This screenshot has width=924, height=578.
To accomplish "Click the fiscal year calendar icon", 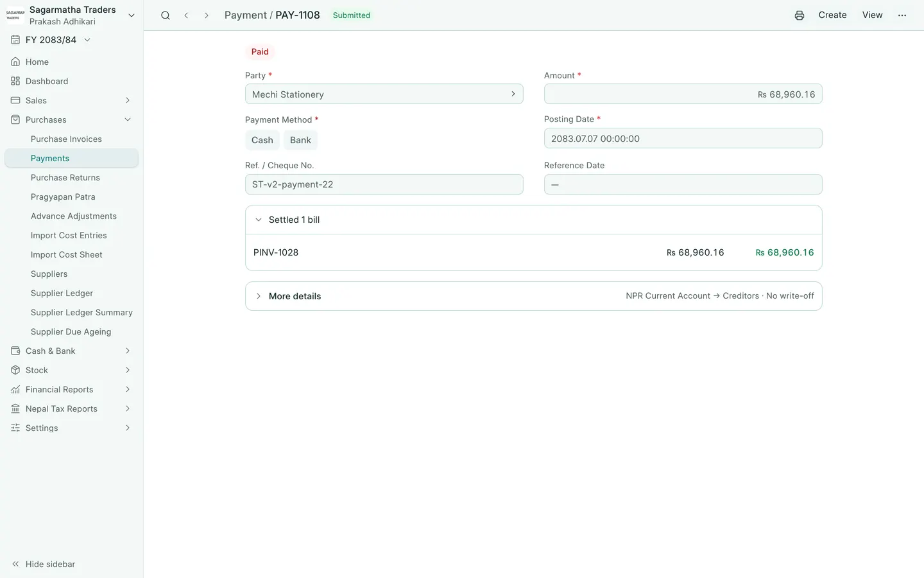I will click(x=15, y=40).
